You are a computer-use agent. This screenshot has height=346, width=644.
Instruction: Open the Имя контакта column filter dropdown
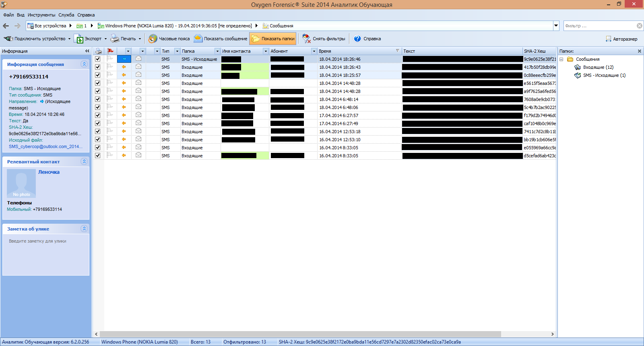point(266,51)
